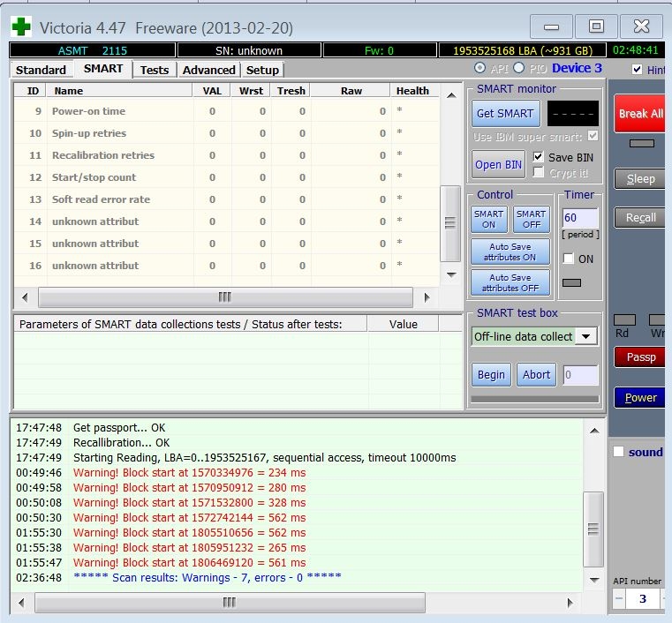Image resolution: width=672 pixels, height=623 pixels.
Task: Click the SMART test value field
Action: click(x=580, y=375)
